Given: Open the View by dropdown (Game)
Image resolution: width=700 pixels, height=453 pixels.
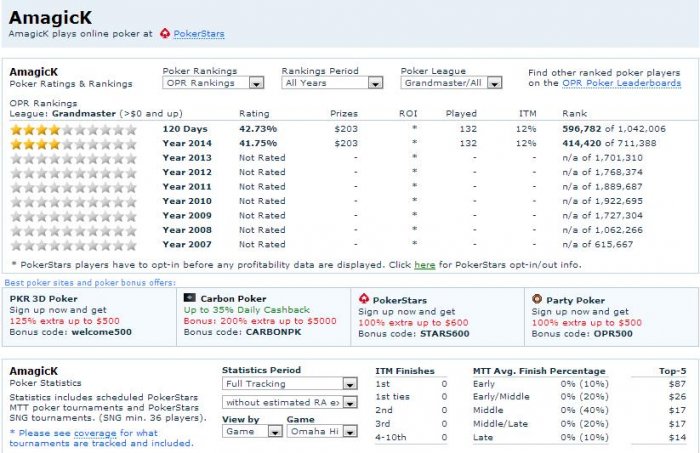Looking at the screenshot, I should (252, 432).
